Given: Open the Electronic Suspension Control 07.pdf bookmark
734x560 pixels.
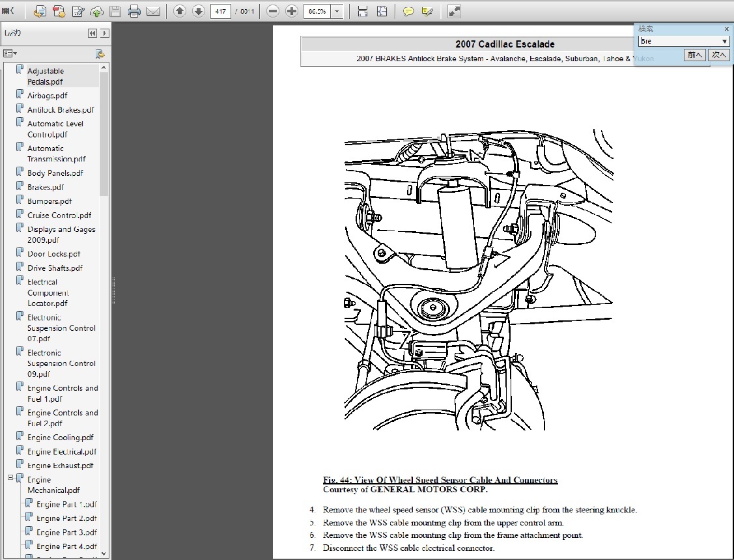Looking at the screenshot, I should (x=61, y=328).
